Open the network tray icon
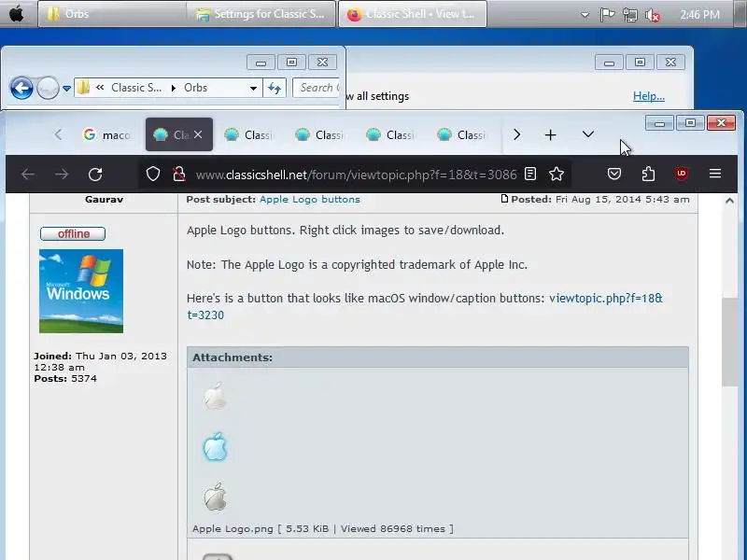Viewport: 747px width, 560px height. pyautogui.click(x=629, y=15)
